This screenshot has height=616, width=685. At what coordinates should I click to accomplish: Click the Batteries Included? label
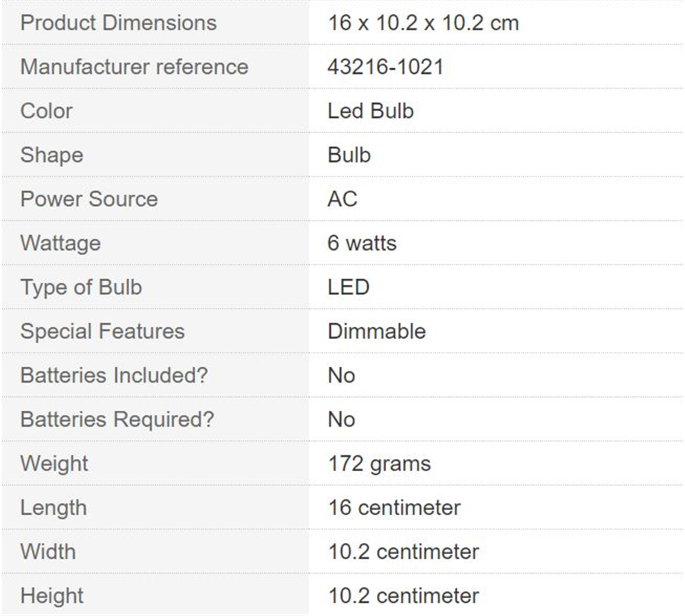tap(114, 376)
